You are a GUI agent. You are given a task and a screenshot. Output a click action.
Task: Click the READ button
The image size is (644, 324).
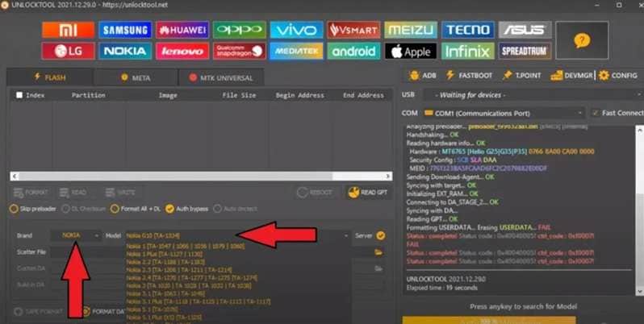pos(73,193)
